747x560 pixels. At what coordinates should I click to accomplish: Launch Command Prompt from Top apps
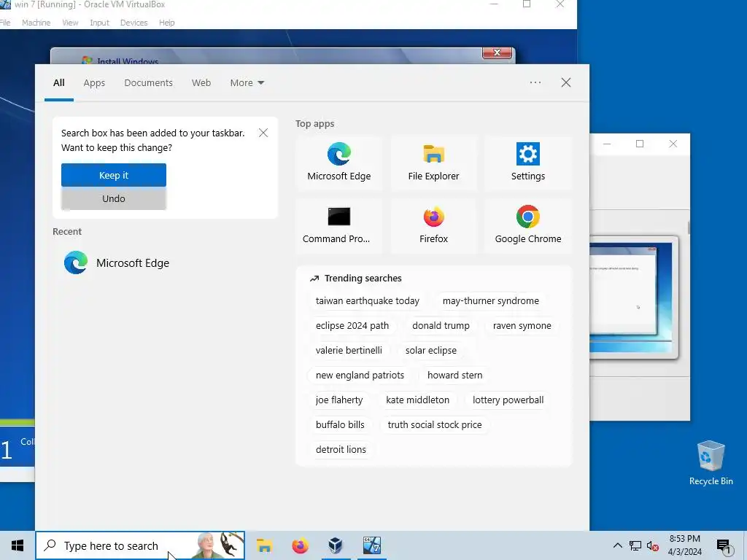pos(338,225)
